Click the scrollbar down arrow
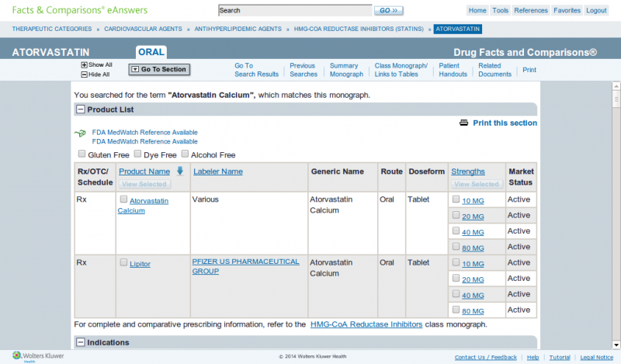This screenshot has width=621, height=364. pyautogui.click(x=616, y=345)
